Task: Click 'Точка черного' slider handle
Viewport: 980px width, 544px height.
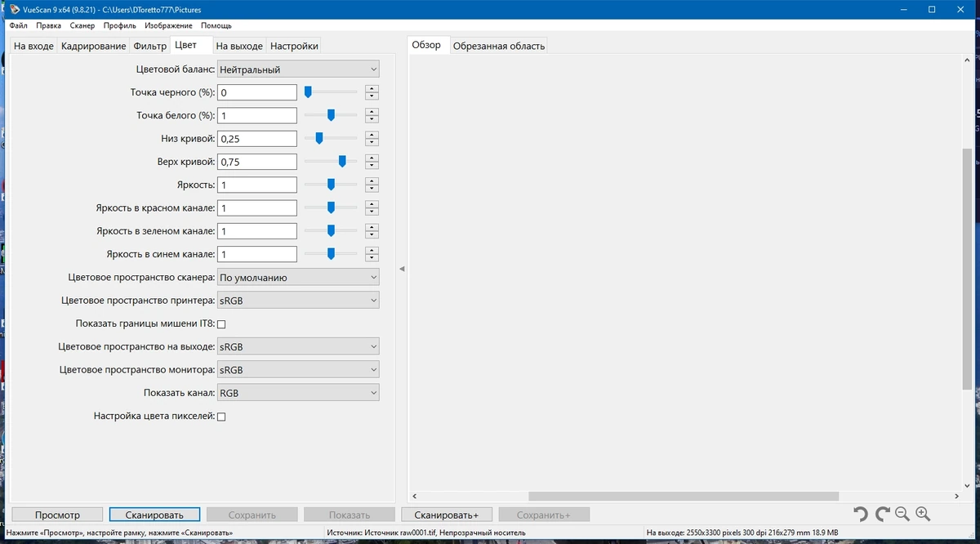Action: (x=308, y=92)
